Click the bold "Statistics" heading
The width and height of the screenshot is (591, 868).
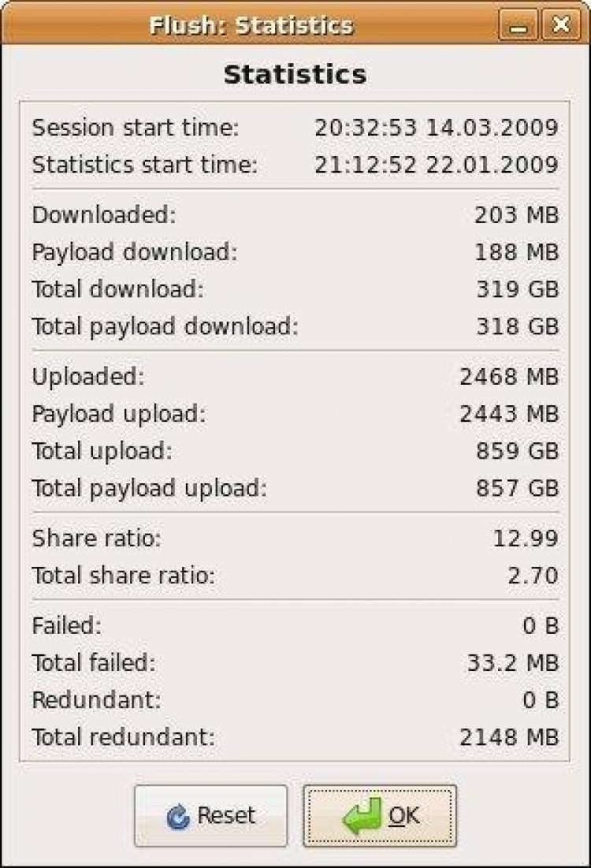coord(295,75)
